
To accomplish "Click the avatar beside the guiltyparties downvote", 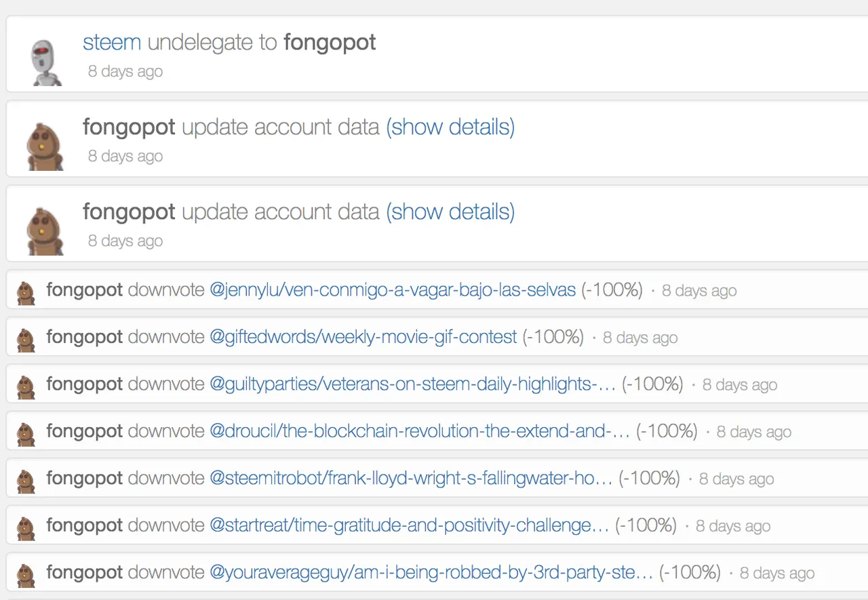I will pyautogui.click(x=26, y=387).
